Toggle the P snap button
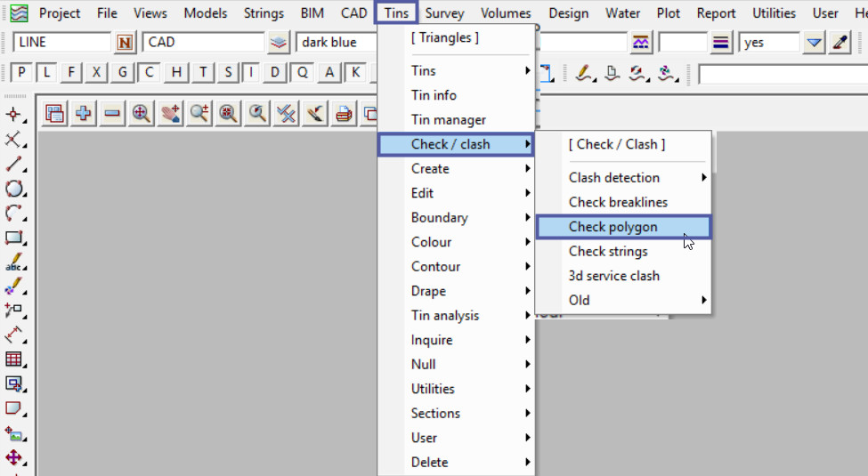Viewport: 868px width, 476px height. pos(21,72)
